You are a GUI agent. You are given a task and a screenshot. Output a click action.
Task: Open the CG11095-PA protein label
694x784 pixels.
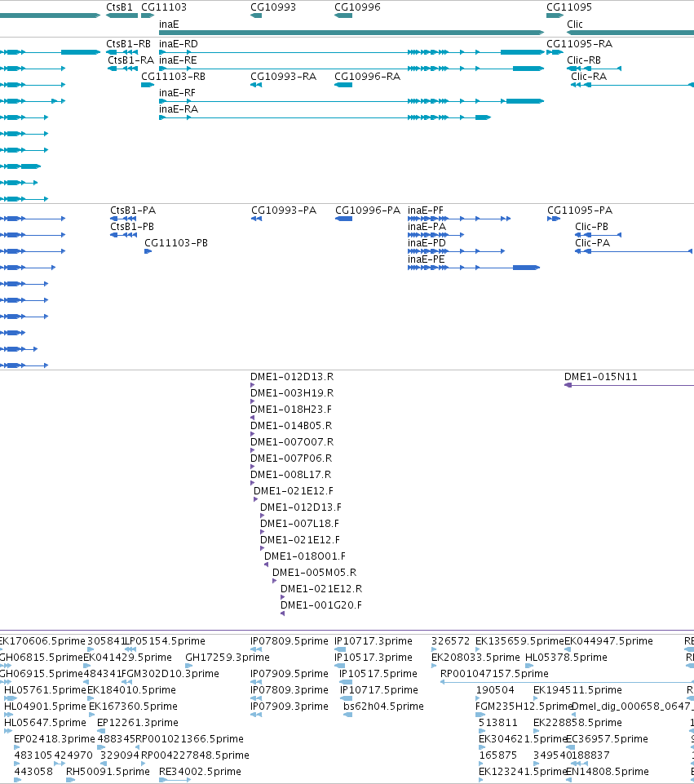pyautogui.click(x=580, y=210)
